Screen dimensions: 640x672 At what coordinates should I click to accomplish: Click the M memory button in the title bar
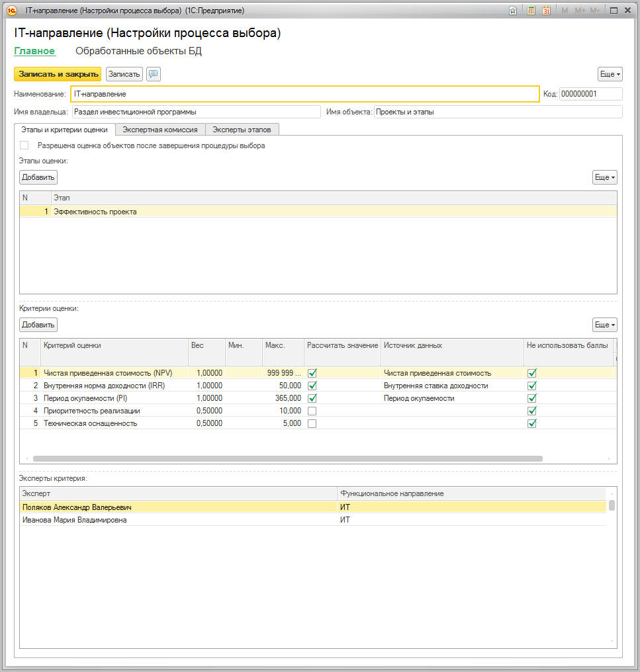(565, 11)
